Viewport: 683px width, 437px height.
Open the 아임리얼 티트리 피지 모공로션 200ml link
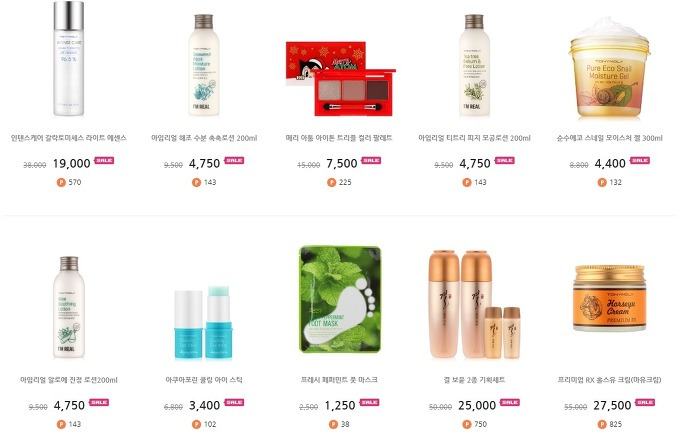pos(474,138)
